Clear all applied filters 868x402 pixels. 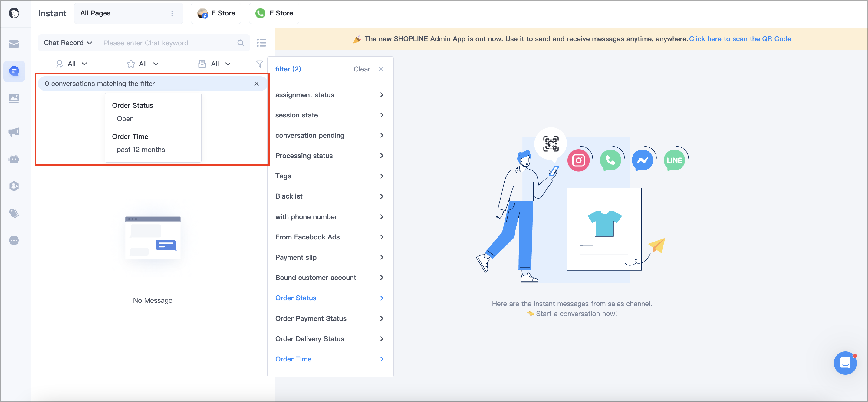click(x=362, y=69)
